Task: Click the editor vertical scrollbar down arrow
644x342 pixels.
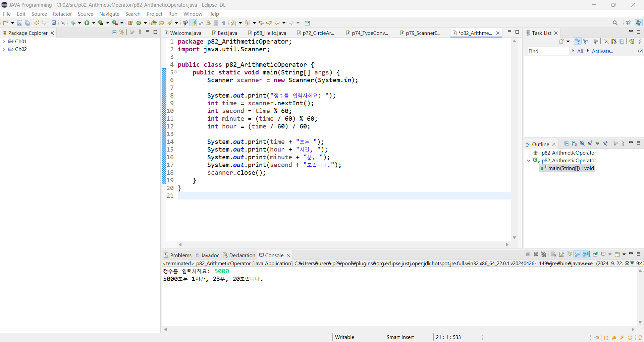Action: coord(514,238)
